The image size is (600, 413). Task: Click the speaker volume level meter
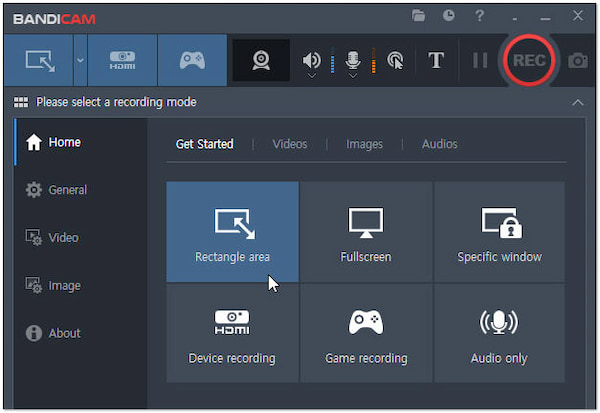333,60
